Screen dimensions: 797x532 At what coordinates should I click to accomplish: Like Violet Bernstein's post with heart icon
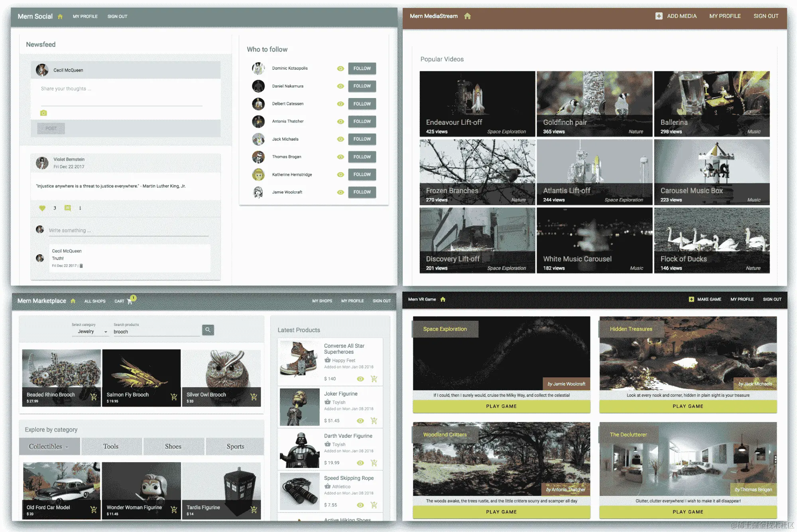coord(42,208)
